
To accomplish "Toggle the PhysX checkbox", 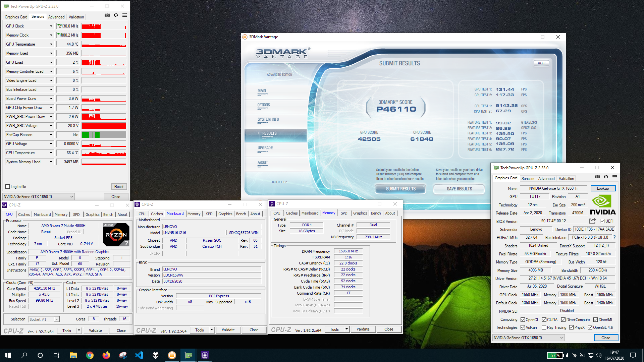I will [x=571, y=327].
